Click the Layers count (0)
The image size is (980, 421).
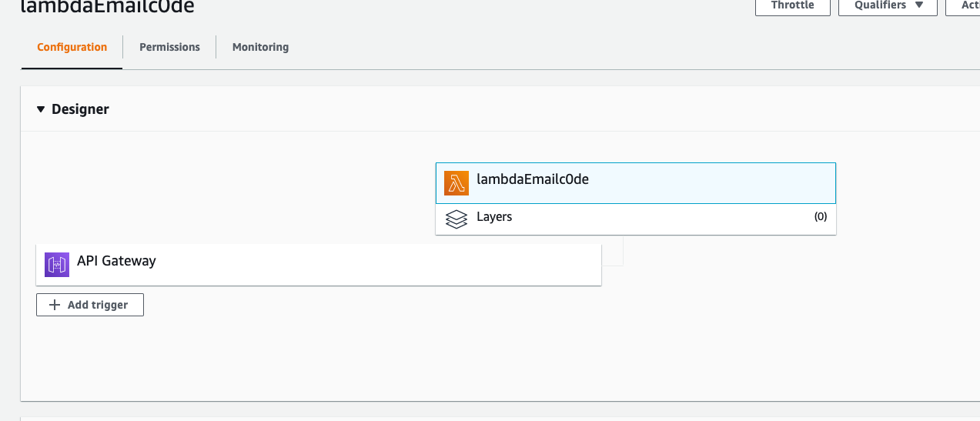point(821,217)
